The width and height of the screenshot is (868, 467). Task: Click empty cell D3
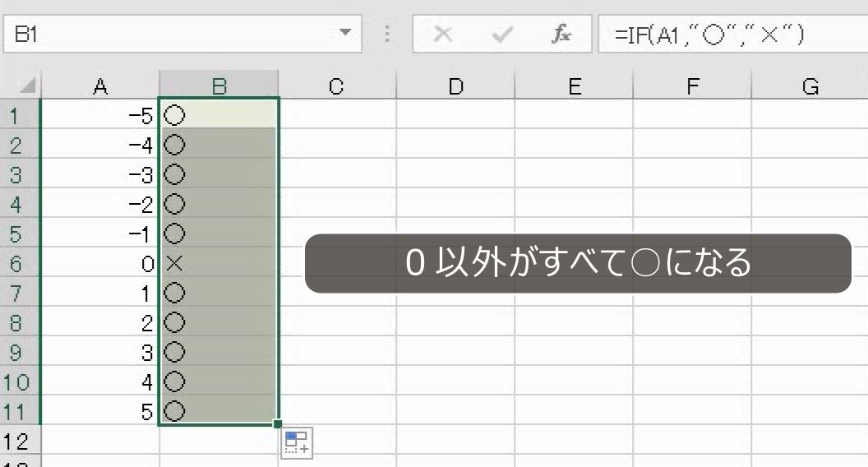[x=455, y=173]
